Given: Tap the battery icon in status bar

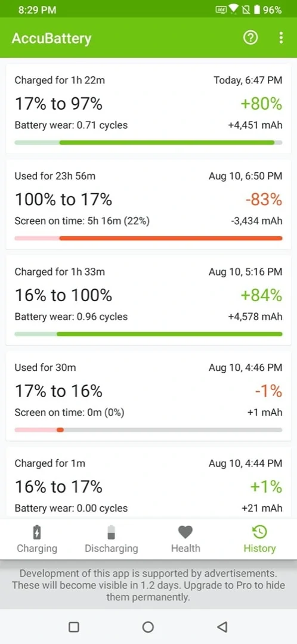Looking at the screenshot, I should [x=257, y=10].
